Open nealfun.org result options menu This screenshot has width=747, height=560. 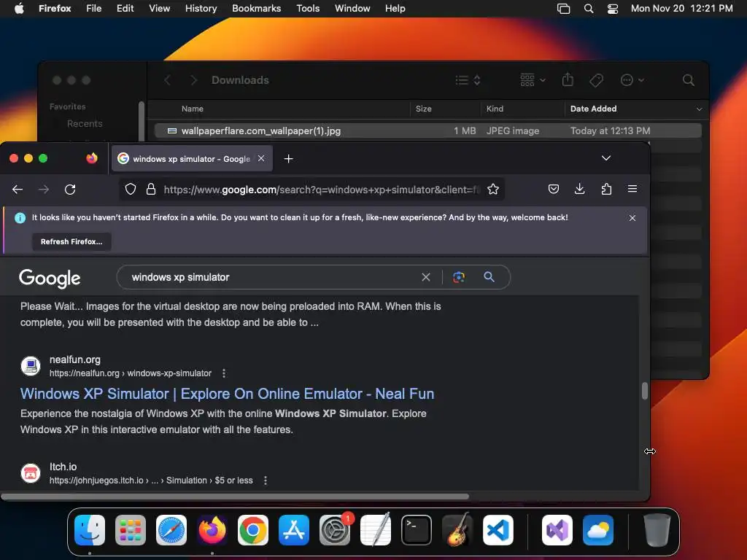pos(224,373)
